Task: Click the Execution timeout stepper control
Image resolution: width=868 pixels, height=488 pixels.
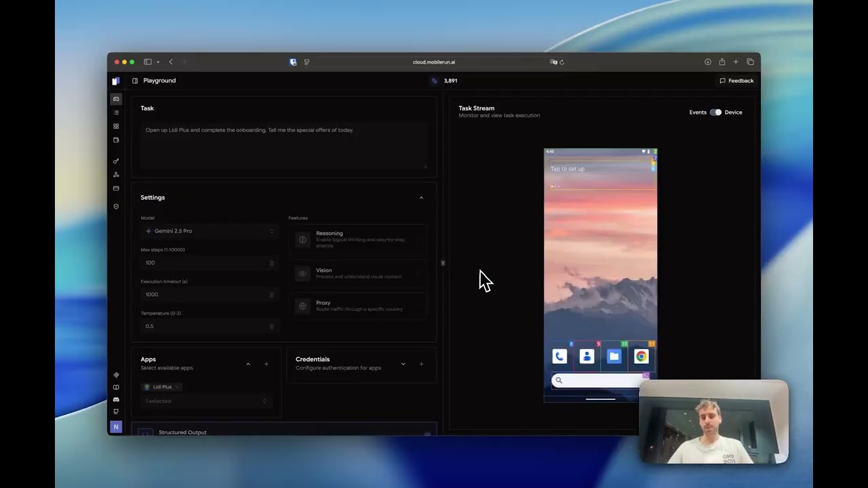Action: pos(272,295)
